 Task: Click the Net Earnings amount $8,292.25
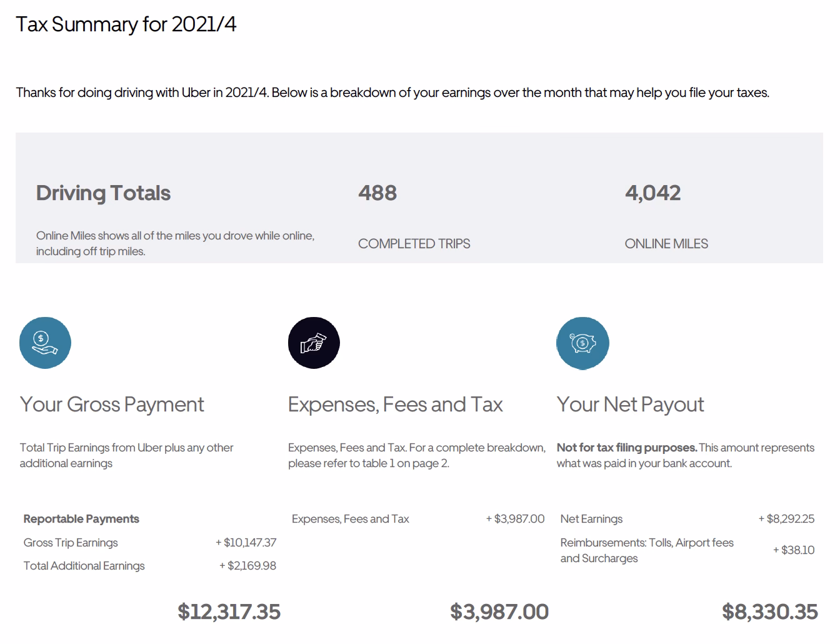point(786,519)
